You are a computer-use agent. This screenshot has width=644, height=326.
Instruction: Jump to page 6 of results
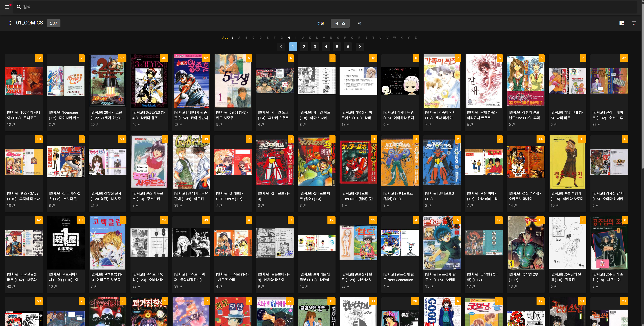[348, 47]
